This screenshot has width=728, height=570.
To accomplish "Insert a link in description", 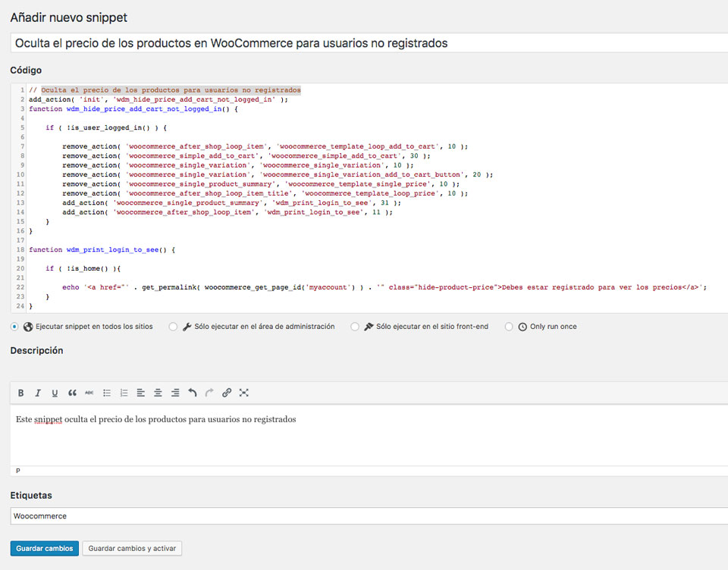I will (227, 393).
